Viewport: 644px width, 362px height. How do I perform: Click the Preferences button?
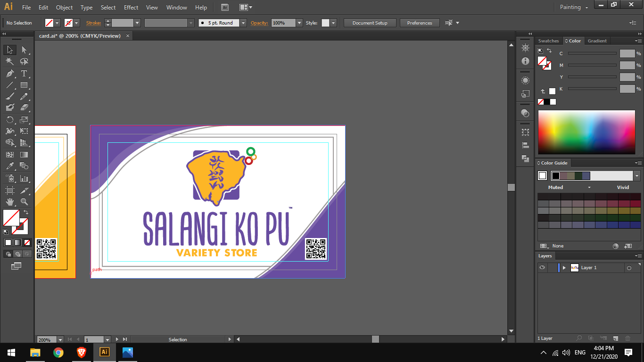pyautogui.click(x=420, y=23)
